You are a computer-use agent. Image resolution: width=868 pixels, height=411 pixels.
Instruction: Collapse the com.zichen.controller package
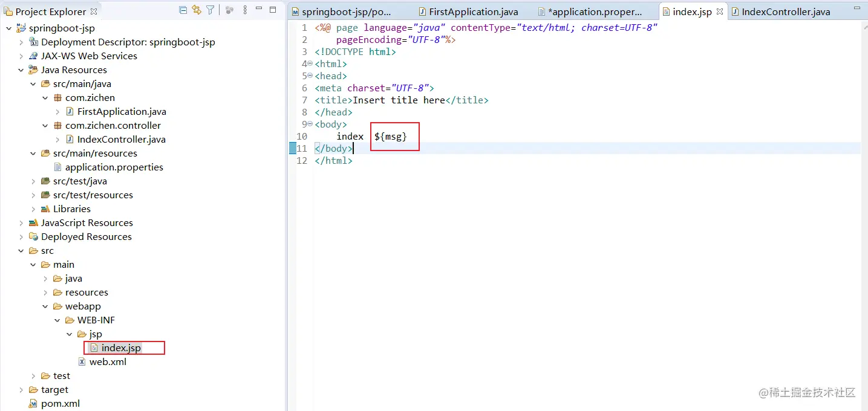[45, 126]
